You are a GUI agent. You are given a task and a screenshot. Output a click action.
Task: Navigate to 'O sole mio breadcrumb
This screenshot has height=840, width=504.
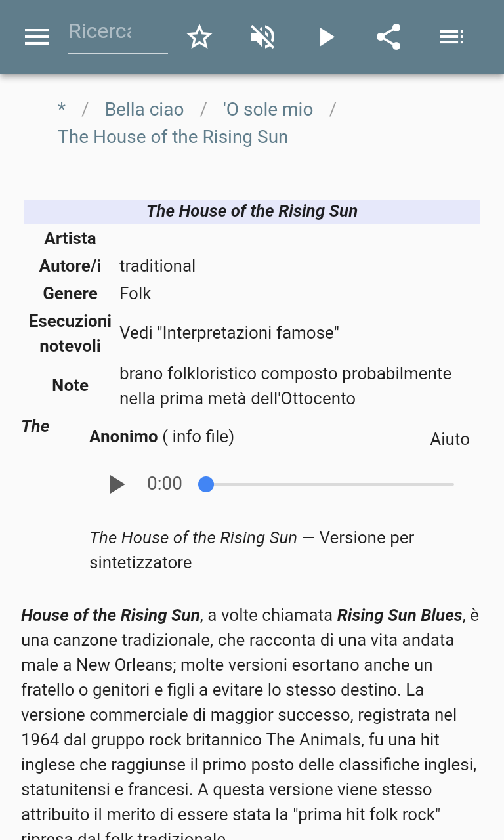click(x=268, y=109)
